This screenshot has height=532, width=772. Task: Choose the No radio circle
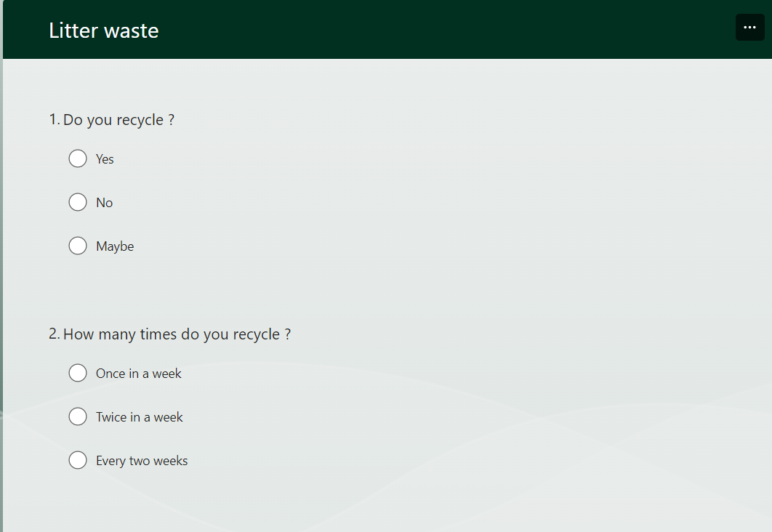pos(78,202)
